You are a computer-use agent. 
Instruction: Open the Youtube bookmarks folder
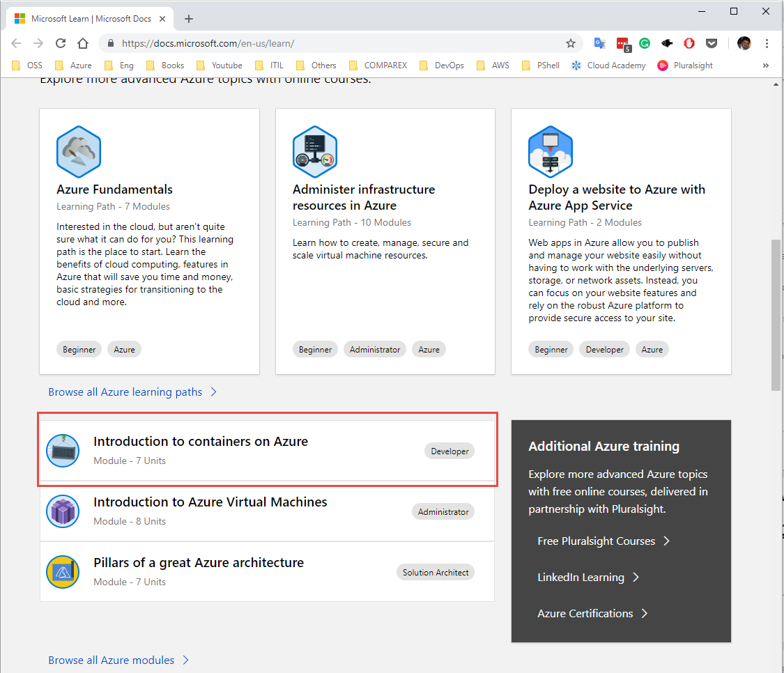pyautogui.click(x=219, y=65)
